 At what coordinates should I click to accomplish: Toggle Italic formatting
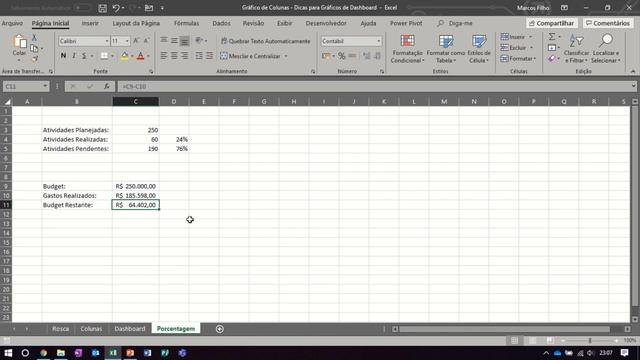pyautogui.click(x=74, y=56)
